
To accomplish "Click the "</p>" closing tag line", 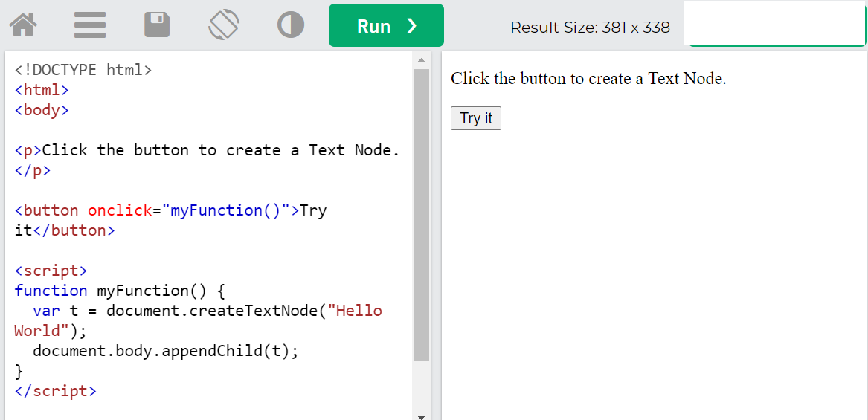I will (32, 170).
